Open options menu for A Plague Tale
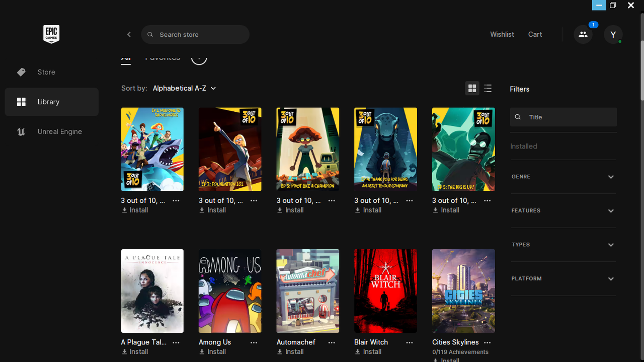Screen dimensions: 644x362 176,342
